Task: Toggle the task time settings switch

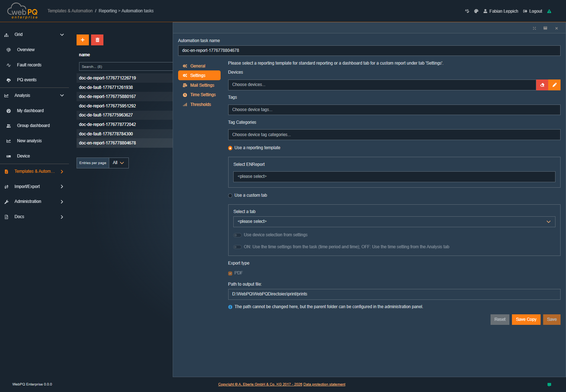Action: [237, 247]
